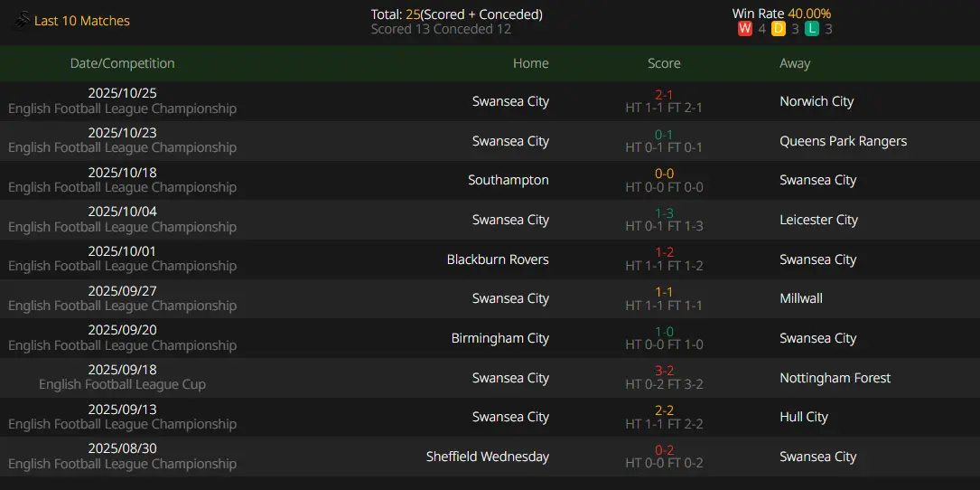
Task: Click the green L losses badge
Action: pyautogui.click(x=812, y=29)
